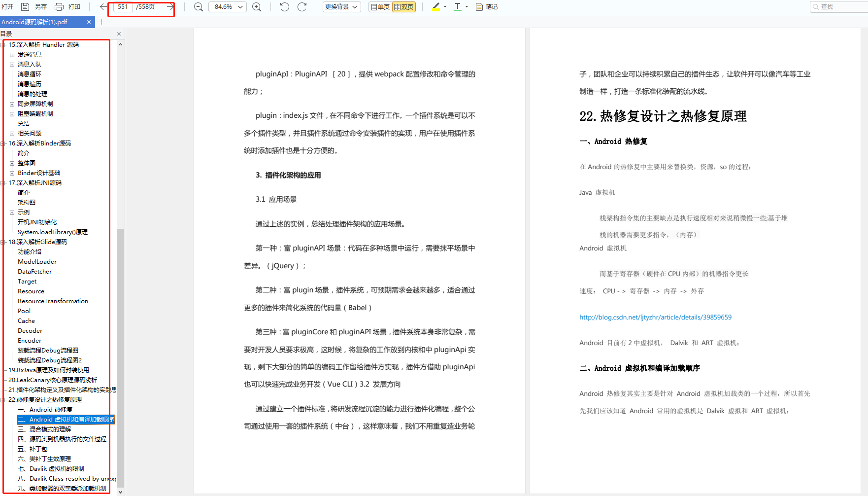This screenshot has height=496, width=868.
Task: Switch to 双页 double page view
Action: [404, 7]
